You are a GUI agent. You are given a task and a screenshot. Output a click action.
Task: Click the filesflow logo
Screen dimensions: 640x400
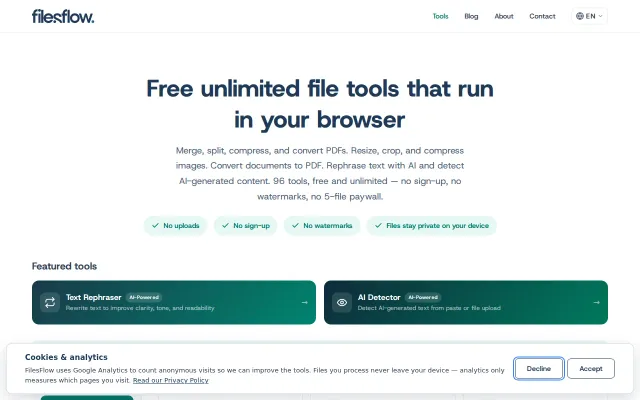pos(63,16)
